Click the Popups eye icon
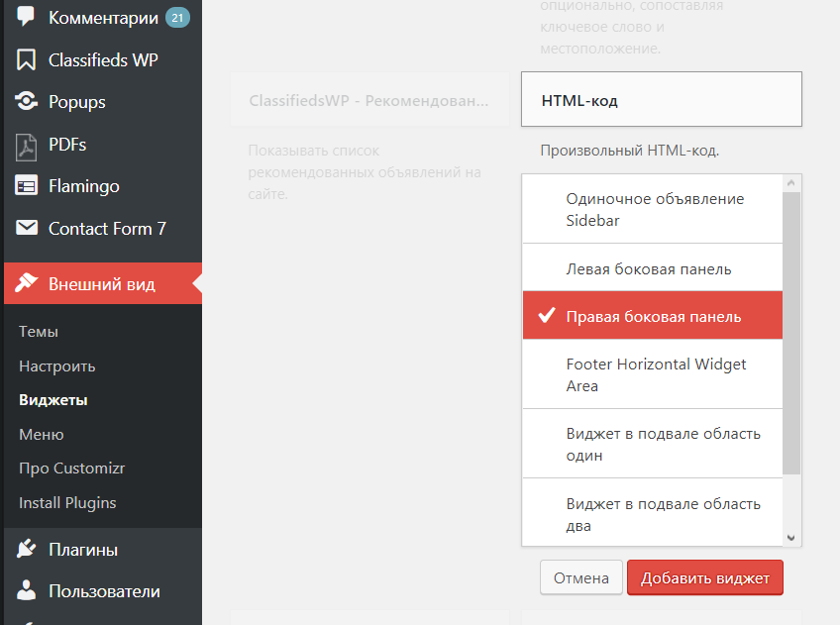This screenshot has width=840, height=625. point(26,101)
